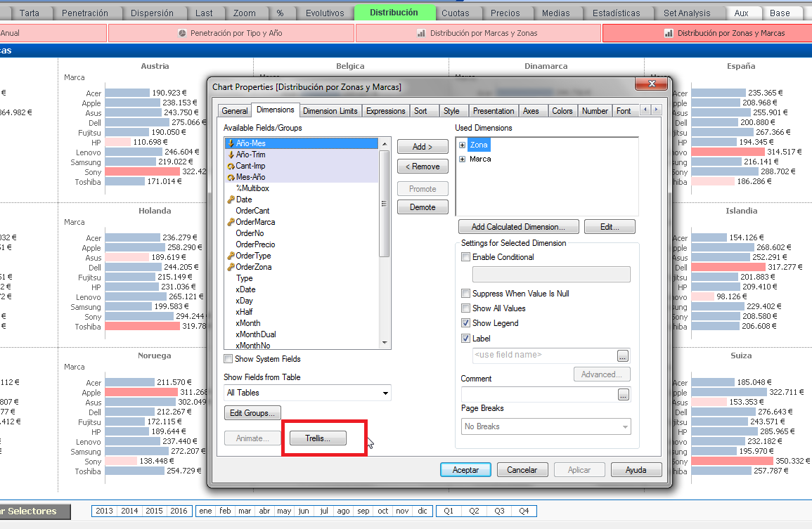This screenshot has width=812, height=529.
Task: Toggle the Show System Fields checkbox
Action: pos(228,359)
